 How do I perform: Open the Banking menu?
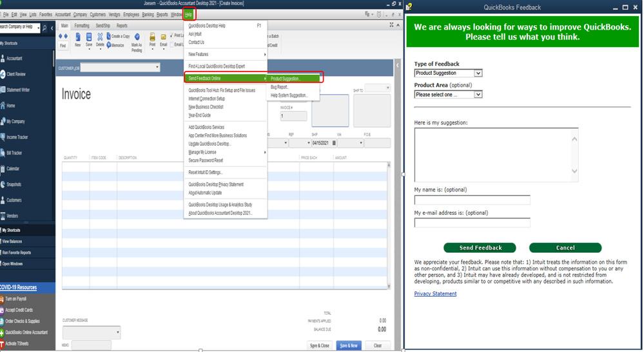click(148, 14)
